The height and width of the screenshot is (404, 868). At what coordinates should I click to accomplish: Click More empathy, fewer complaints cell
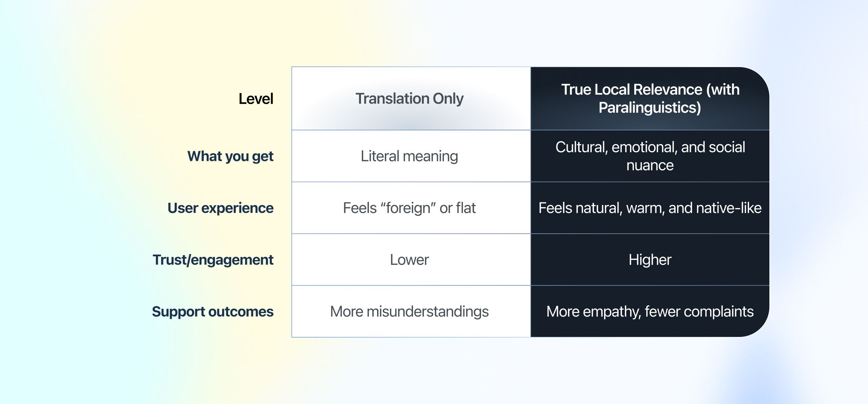tap(650, 312)
